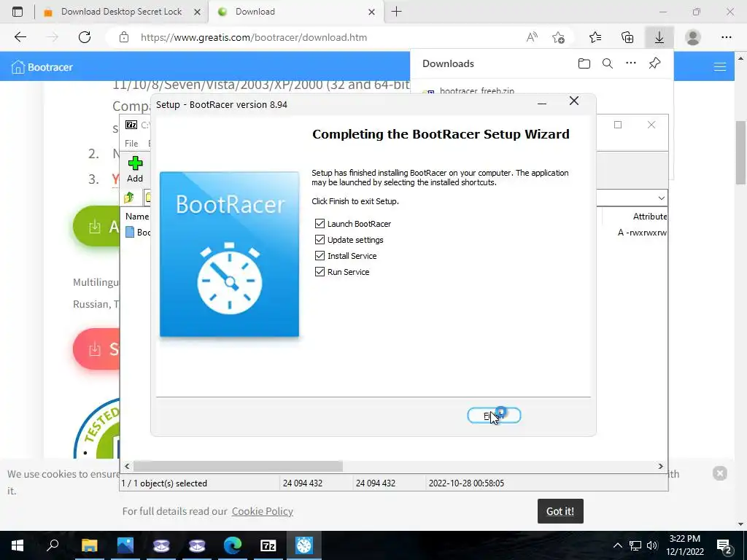The height and width of the screenshot is (560, 747).
Task: Click the Read aloud icon
Action: pyautogui.click(x=532, y=37)
